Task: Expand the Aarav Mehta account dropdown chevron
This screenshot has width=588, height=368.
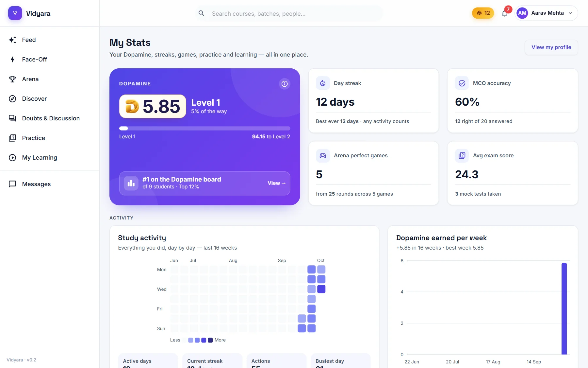Action: coord(570,13)
